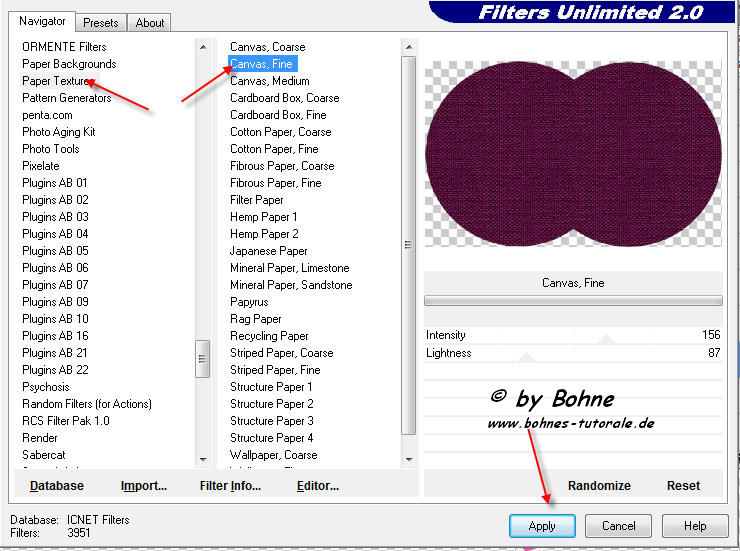
Task: Choose Photo Aging Kit category
Action: click(59, 132)
